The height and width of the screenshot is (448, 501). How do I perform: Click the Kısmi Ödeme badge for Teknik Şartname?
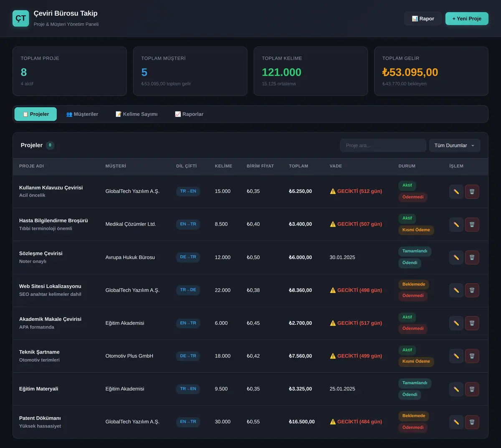[416, 362]
